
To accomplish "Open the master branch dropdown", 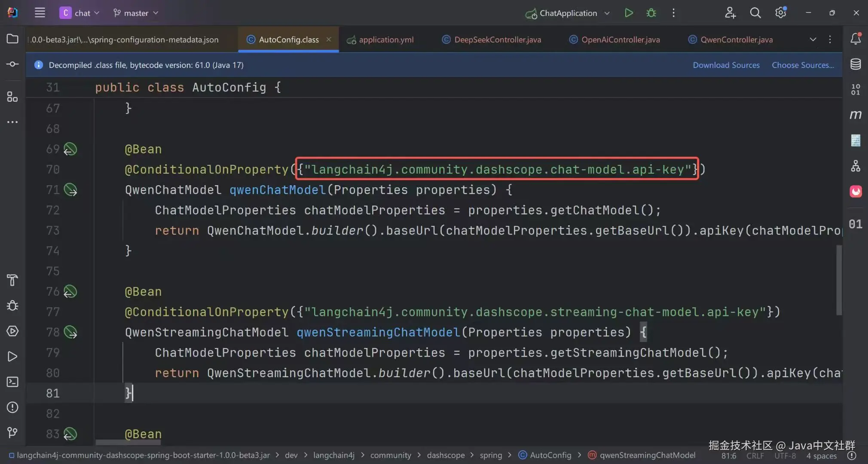I will pos(136,13).
